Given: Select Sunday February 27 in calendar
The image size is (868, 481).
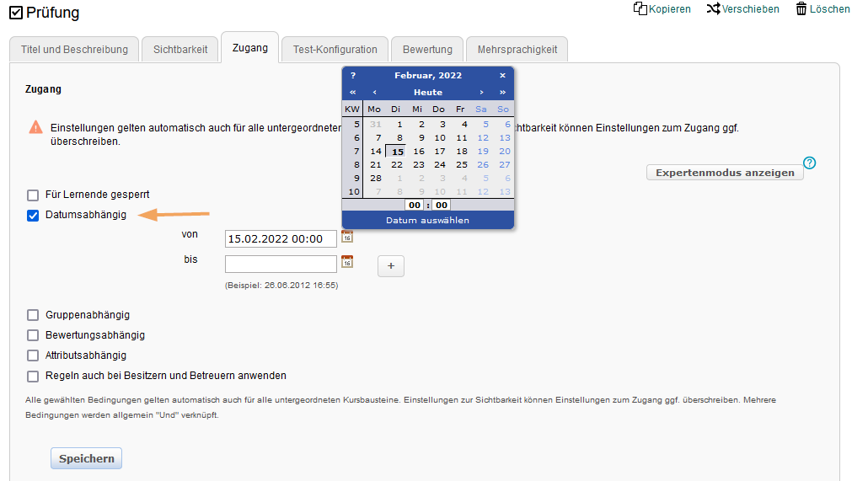Looking at the screenshot, I should 505,165.
